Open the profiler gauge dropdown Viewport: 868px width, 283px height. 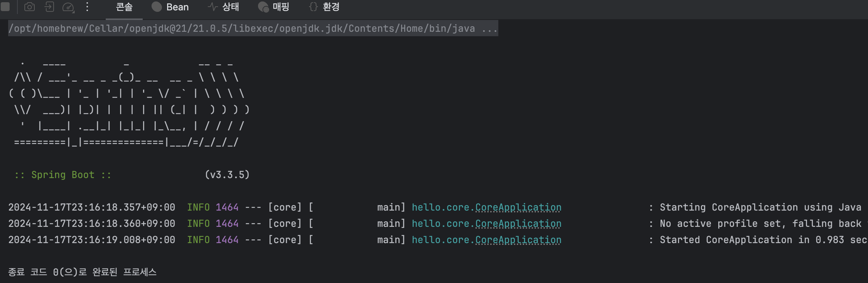(68, 7)
